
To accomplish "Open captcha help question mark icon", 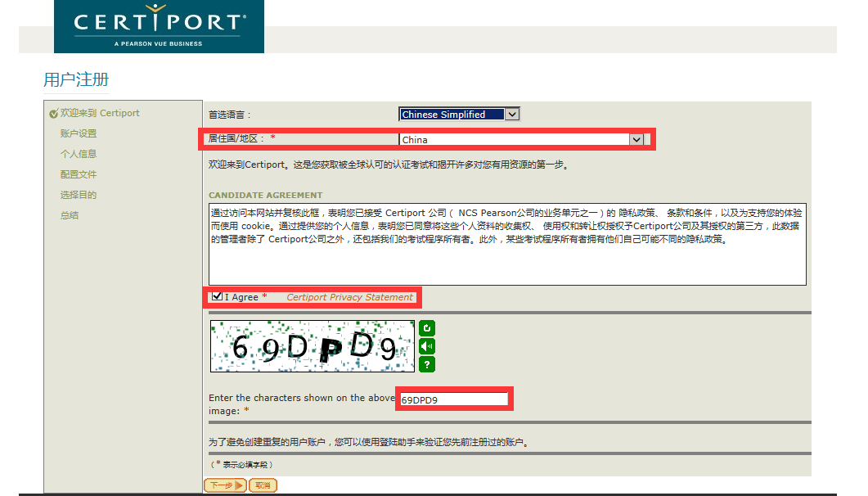I will click(x=427, y=364).
